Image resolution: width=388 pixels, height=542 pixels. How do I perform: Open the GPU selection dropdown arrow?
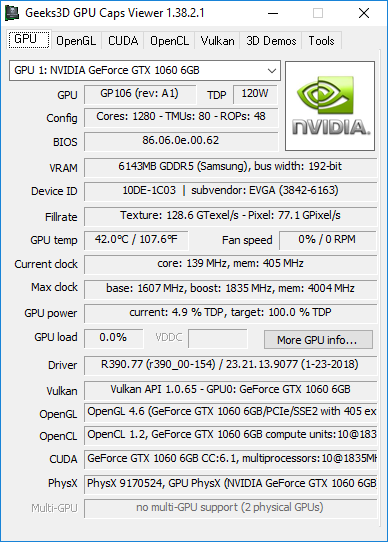[x=272, y=71]
